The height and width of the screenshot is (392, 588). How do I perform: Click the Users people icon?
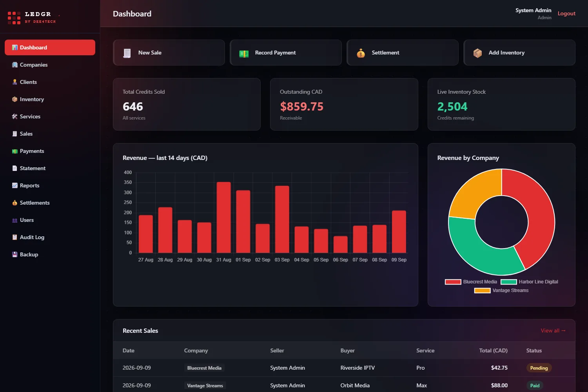click(15, 220)
